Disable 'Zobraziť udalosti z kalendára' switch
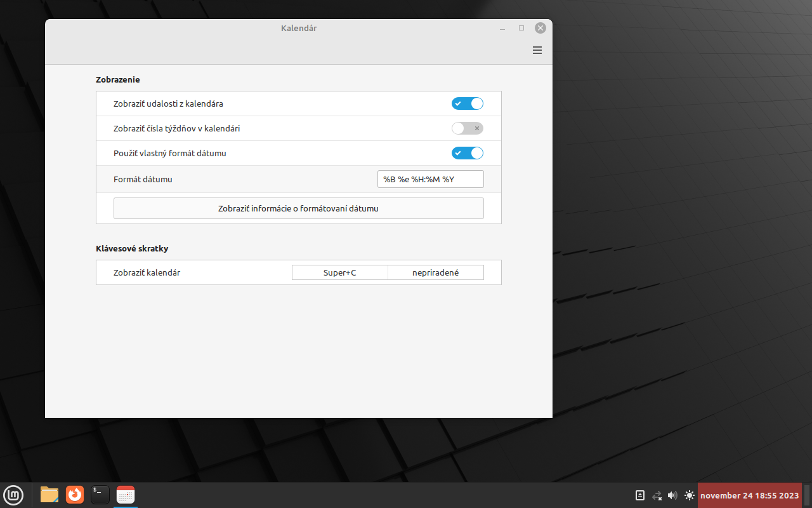Viewport: 812px width, 508px height. 468,104
